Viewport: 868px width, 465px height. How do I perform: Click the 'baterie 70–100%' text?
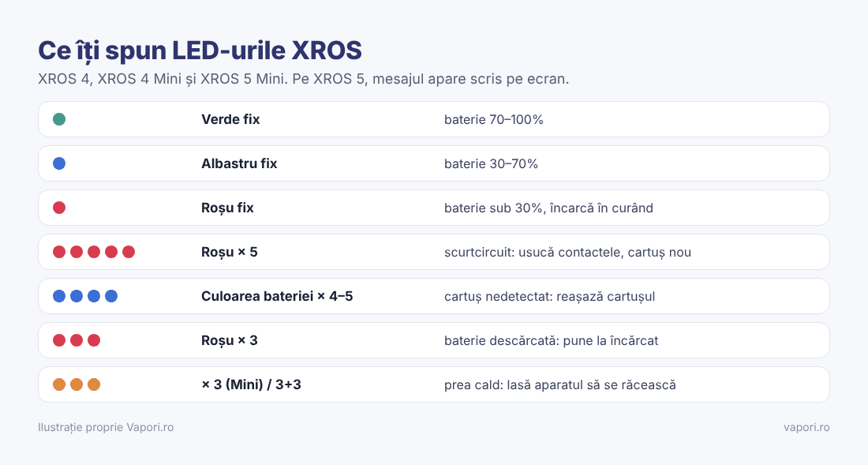494,119
